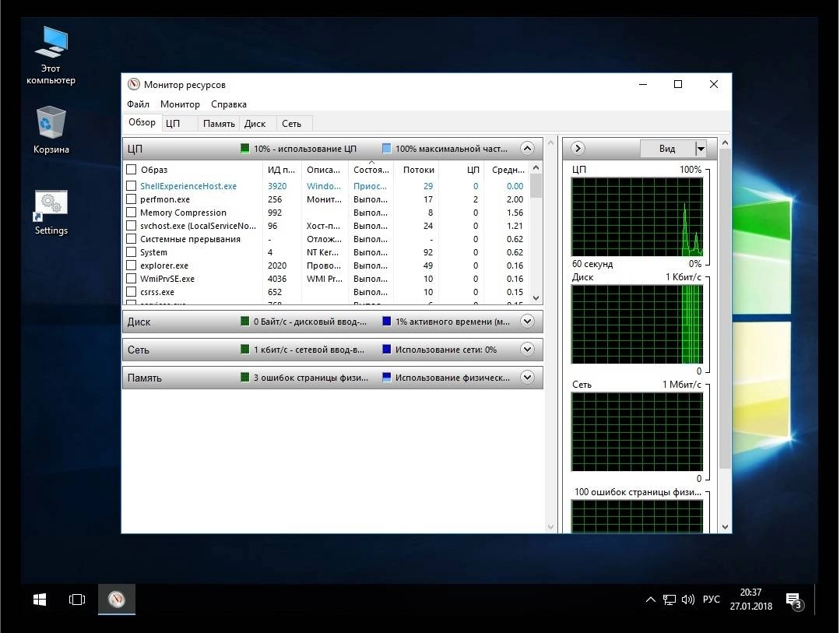Collapse the ЦП section
Viewport: 840px width, 633px height.
(x=528, y=148)
